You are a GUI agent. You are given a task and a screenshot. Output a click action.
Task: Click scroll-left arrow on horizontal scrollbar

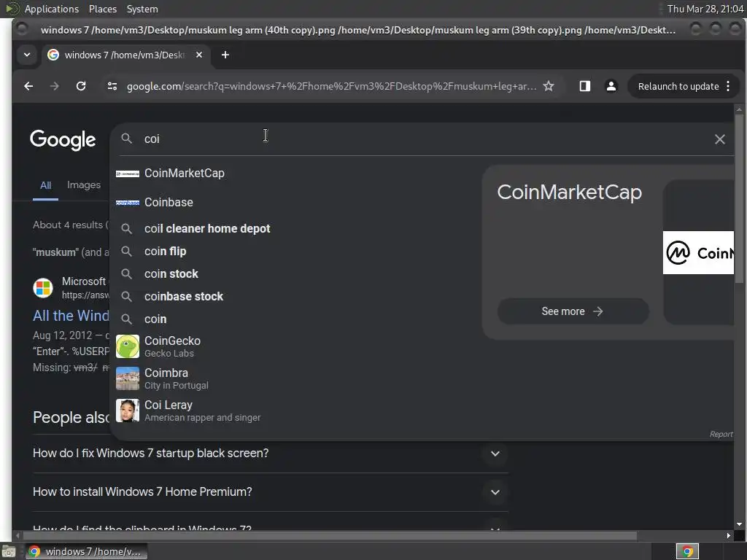click(x=18, y=536)
